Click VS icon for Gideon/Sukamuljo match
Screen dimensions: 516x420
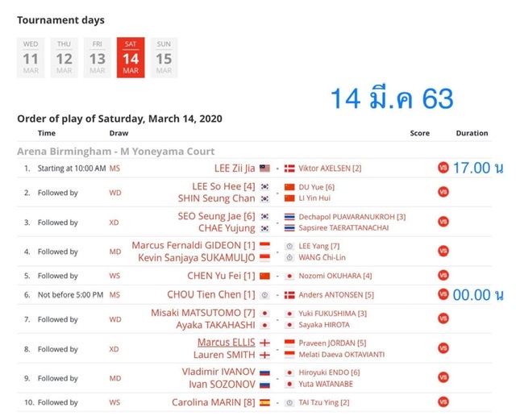click(443, 252)
